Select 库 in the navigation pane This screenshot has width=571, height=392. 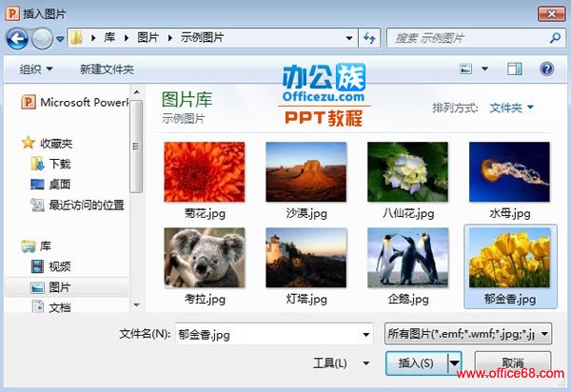click(x=36, y=246)
